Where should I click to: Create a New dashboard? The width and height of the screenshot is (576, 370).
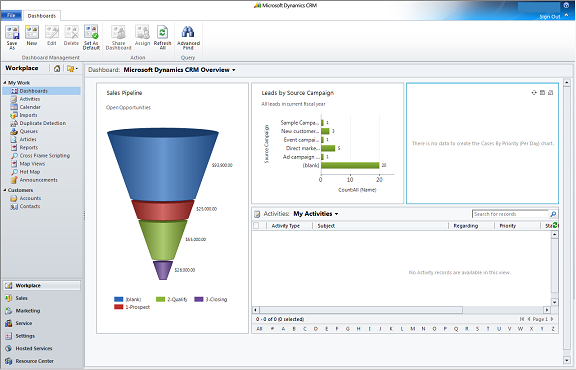pyautogui.click(x=32, y=36)
